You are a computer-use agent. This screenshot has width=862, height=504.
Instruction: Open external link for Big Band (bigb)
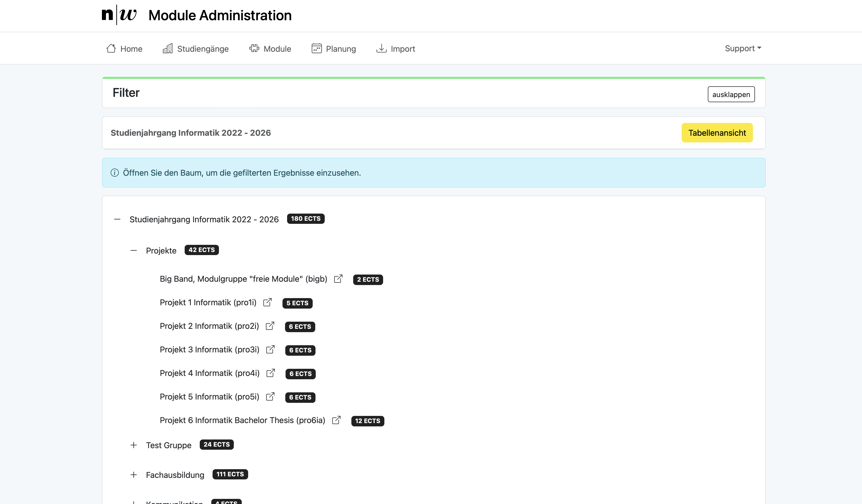(338, 279)
